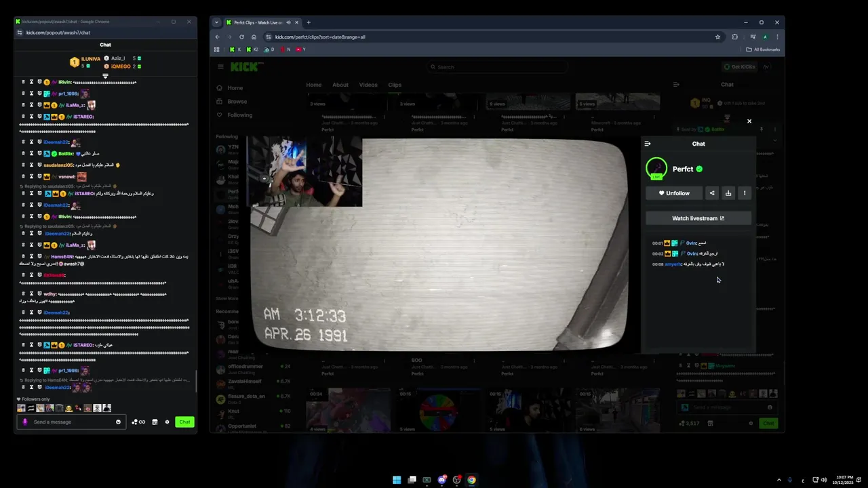This screenshot has width=868, height=488.
Task: Bookmark this page with star icon
Action: click(717, 37)
